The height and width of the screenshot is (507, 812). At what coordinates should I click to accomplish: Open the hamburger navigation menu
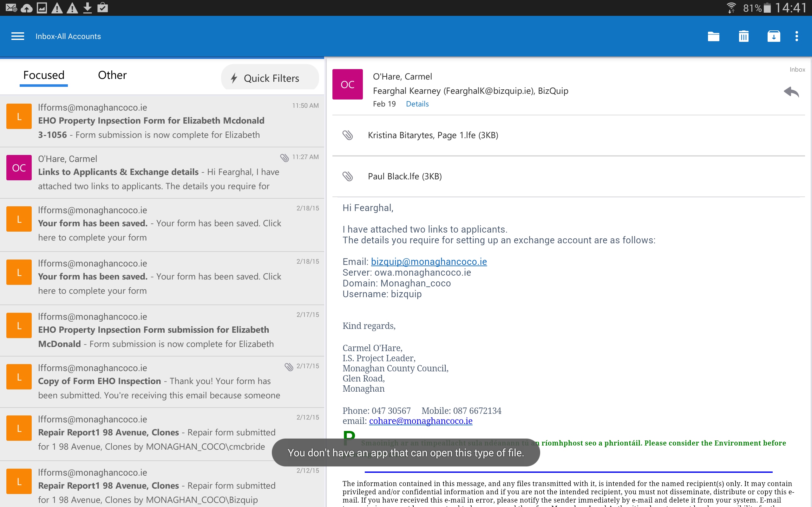click(18, 36)
